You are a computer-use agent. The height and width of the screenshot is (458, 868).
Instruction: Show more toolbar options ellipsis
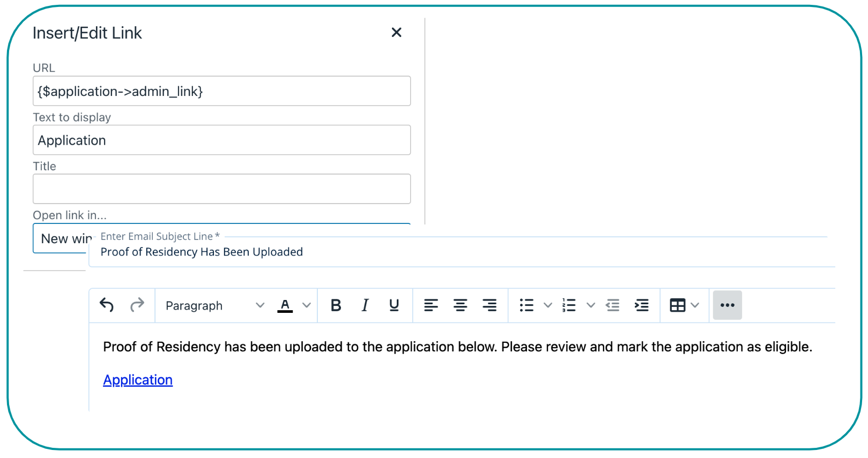coord(728,305)
